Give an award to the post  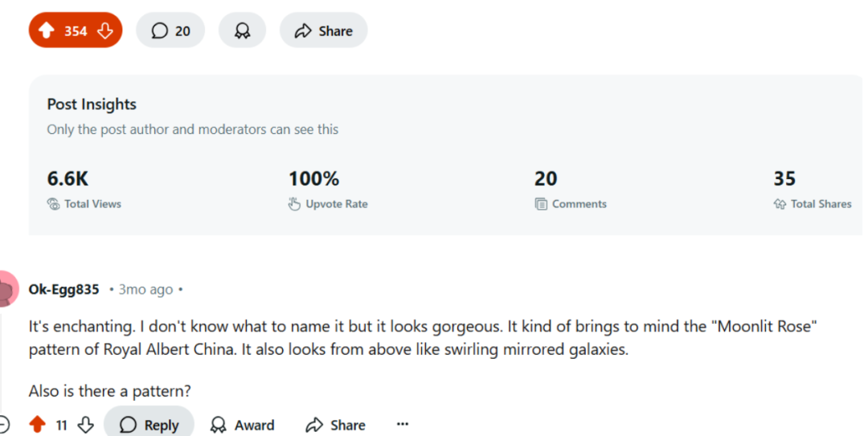point(242,31)
